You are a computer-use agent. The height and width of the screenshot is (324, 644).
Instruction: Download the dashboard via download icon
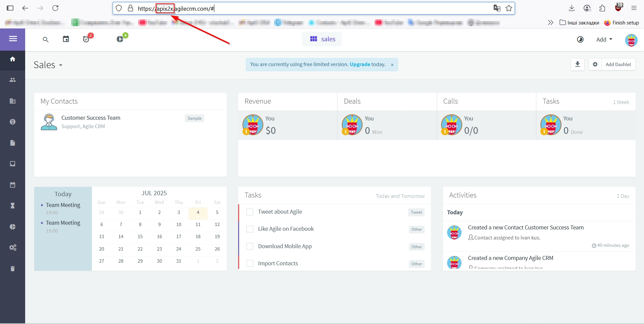click(578, 64)
